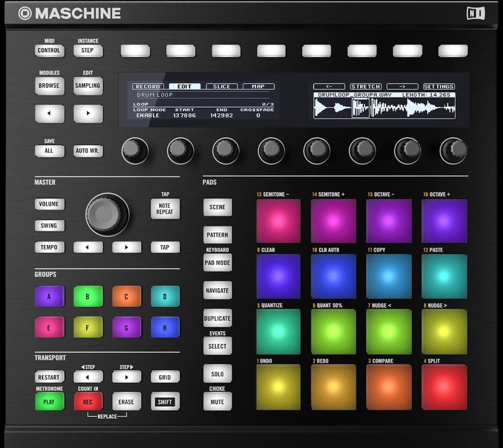The height and width of the screenshot is (448, 503).
Task: Tap pad 11 labeled COPY
Action: point(389,276)
